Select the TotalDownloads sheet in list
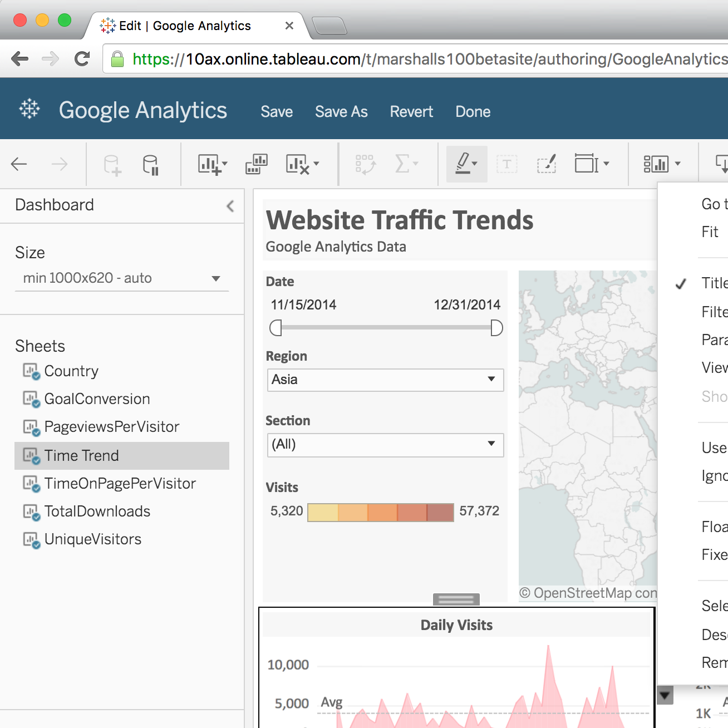Viewport: 728px width, 728px height. (97, 511)
